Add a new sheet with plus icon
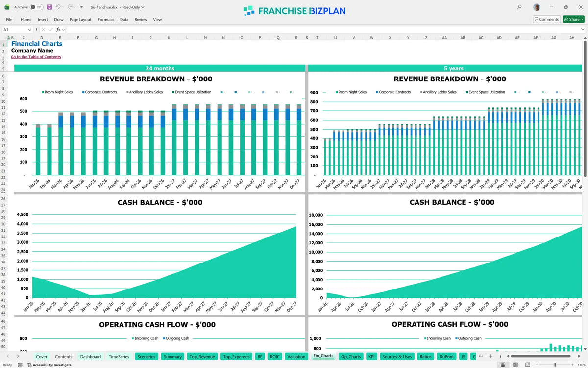The image size is (588, 368). point(490,356)
